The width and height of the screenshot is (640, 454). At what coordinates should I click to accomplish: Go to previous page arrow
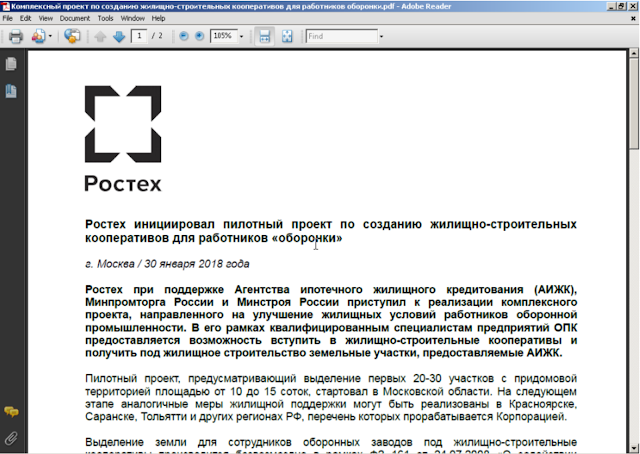pyautogui.click(x=100, y=37)
